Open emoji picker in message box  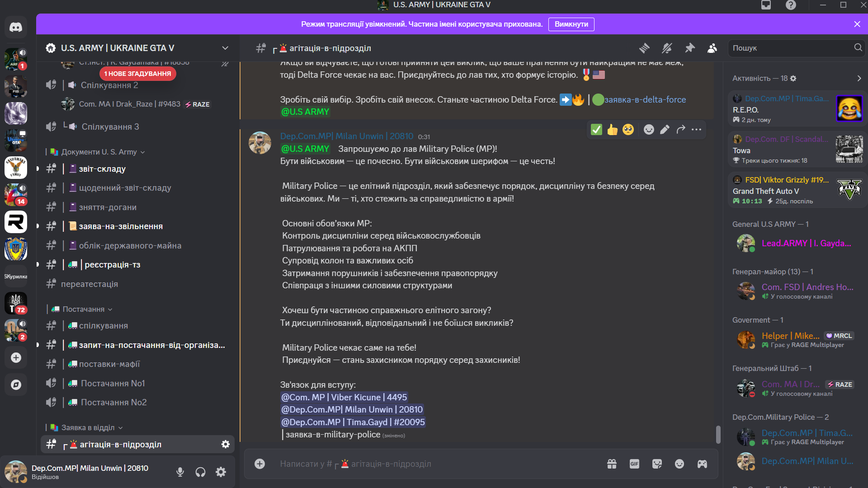click(x=679, y=464)
